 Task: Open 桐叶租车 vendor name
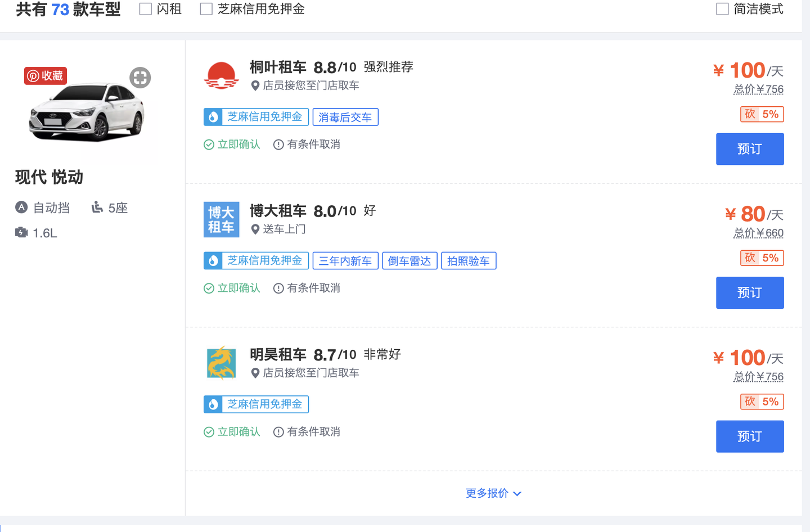point(278,67)
